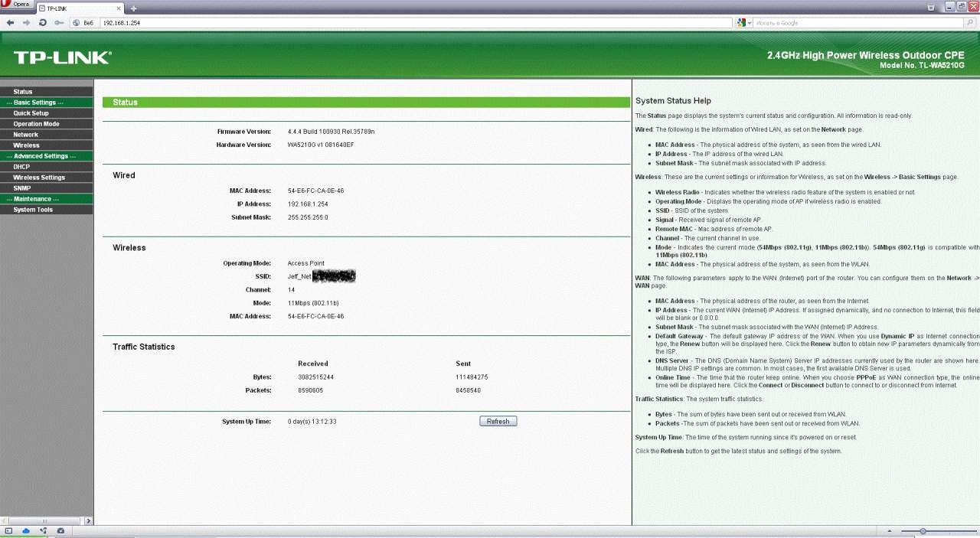
Task: Click the Opera Turbo icon in status bar
Action: click(x=60, y=530)
